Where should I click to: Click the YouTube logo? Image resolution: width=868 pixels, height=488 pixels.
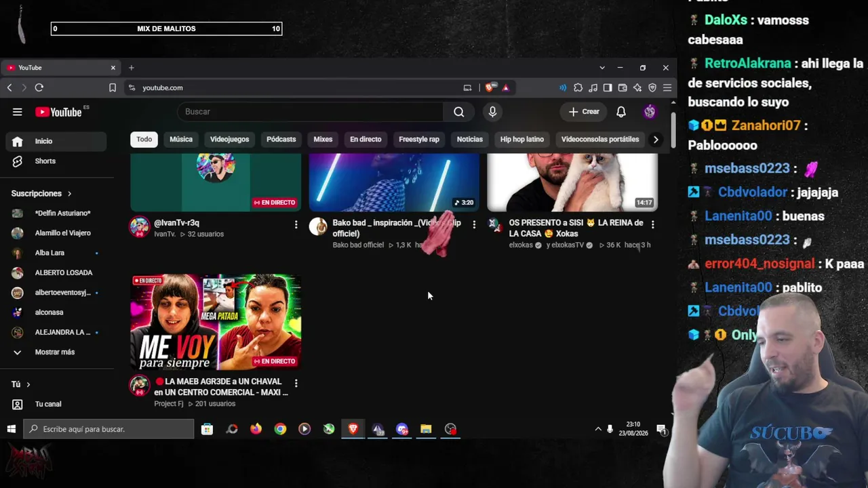tap(58, 112)
